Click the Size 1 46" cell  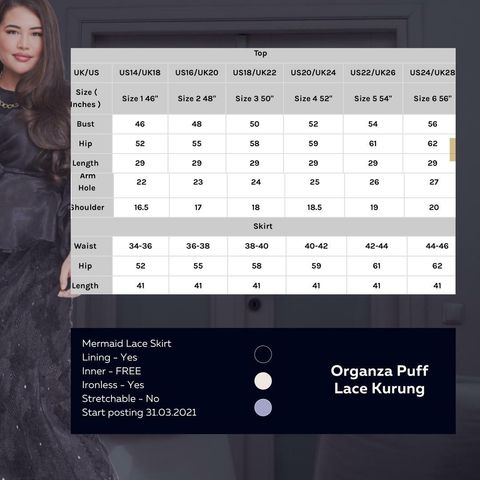click(x=140, y=99)
